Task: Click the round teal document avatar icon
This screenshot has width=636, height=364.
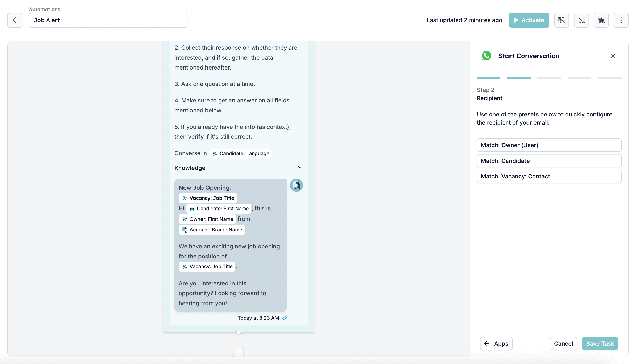Action: 296,185
